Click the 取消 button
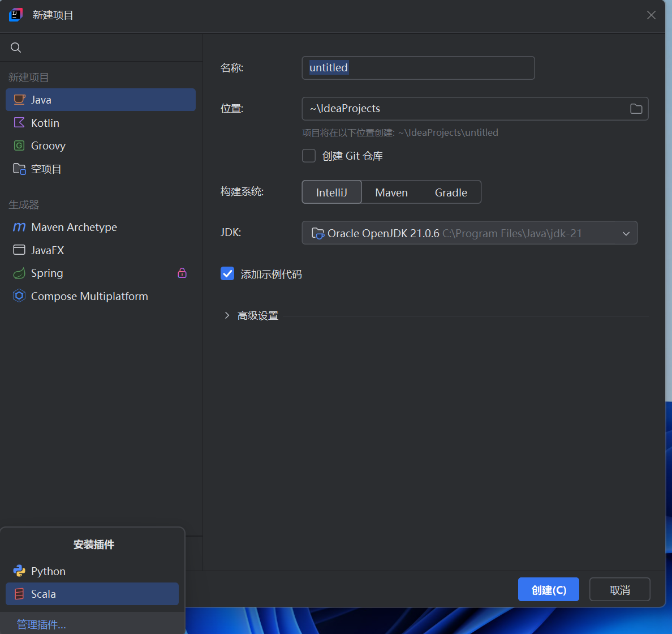Viewport: 672px width, 634px height. coord(620,590)
